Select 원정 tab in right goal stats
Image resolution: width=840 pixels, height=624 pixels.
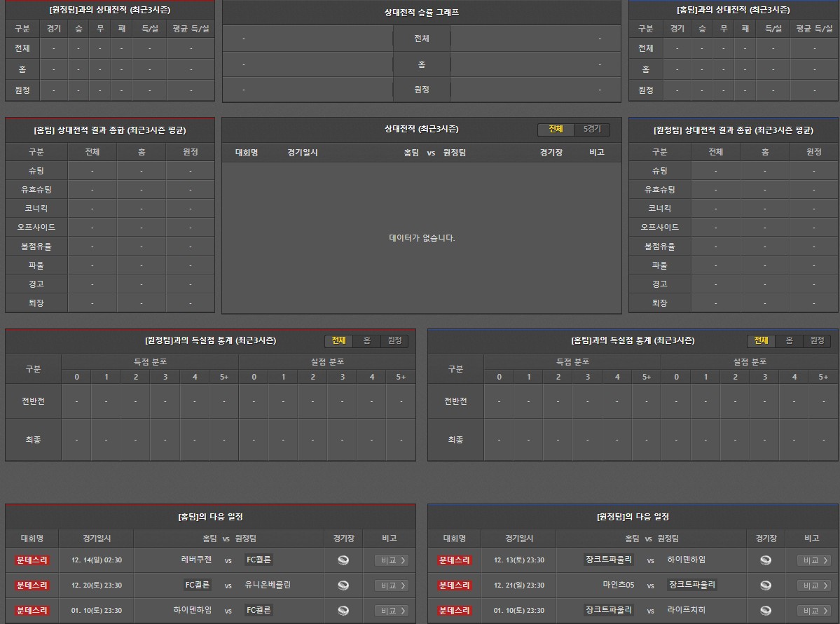[817, 341]
